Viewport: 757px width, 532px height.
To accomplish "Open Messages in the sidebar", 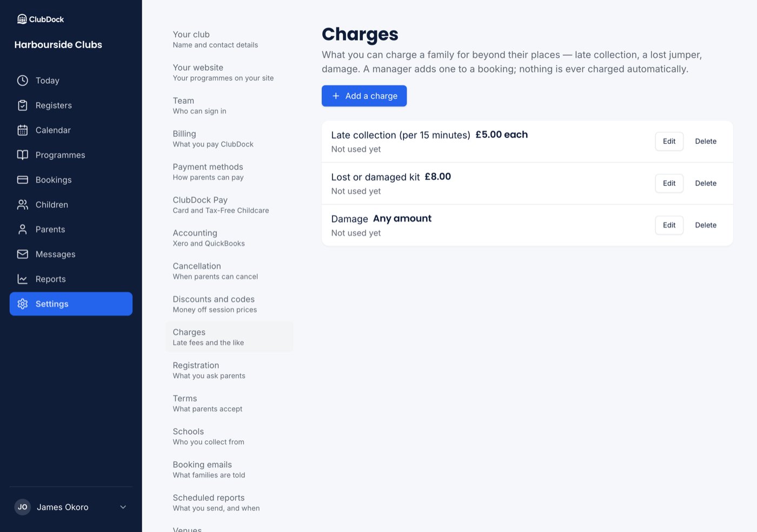I will click(x=71, y=254).
